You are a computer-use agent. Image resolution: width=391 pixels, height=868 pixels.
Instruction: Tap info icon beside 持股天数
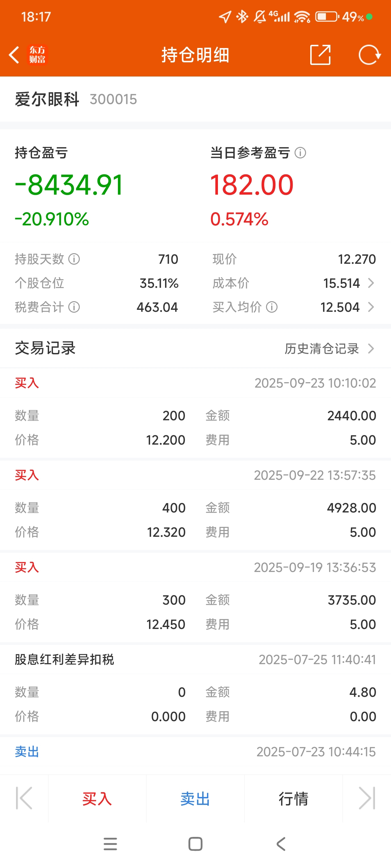coord(74,259)
